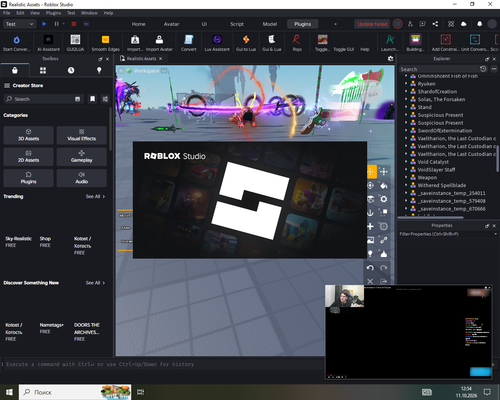
Task: Open the Gui & Lua plugin
Action: point(272,43)
